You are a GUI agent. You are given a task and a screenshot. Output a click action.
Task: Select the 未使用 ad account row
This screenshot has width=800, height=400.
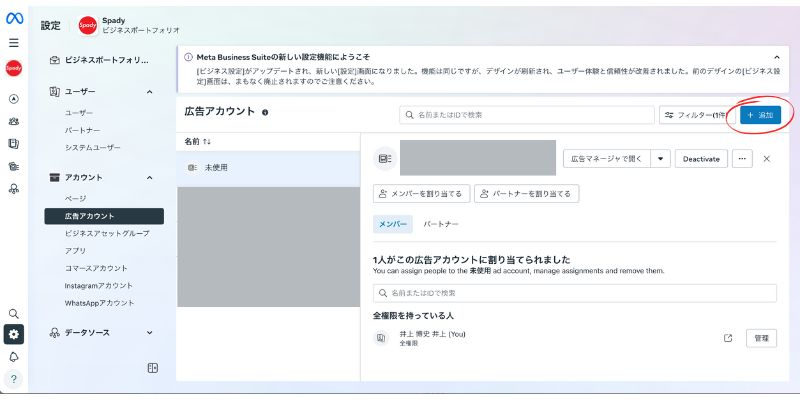[268, 168]
